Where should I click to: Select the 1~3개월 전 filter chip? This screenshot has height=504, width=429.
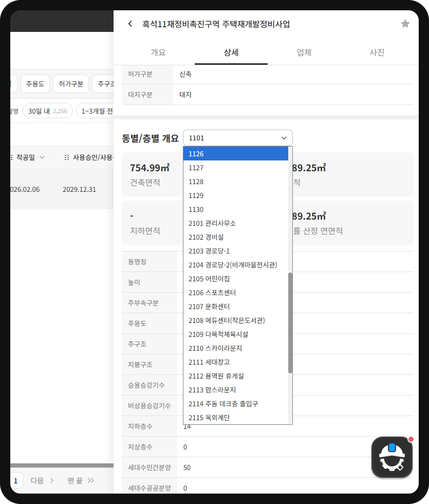tap(96, 111)
